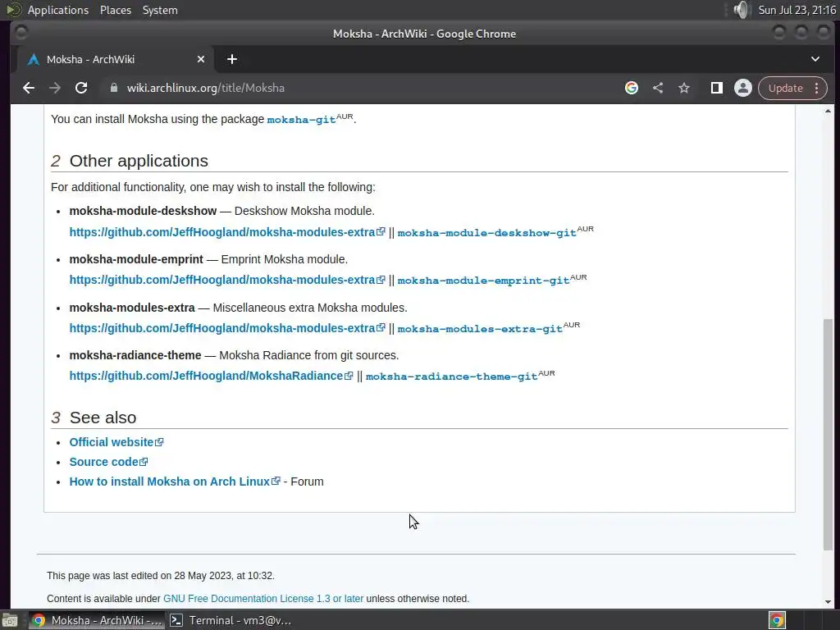Viewport: 840px width, 630px height.
Task: Click the window menu icon on the title bar
Action: pos(21,33)
